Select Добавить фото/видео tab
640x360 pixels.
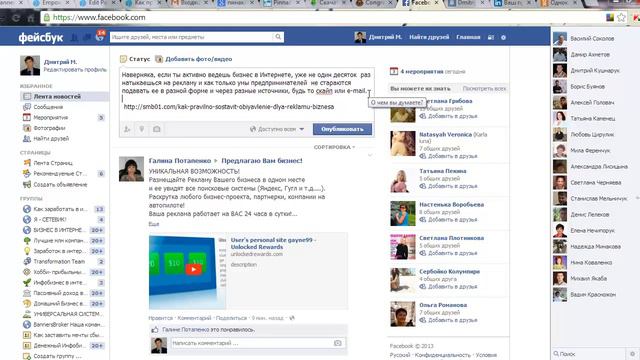click(193, 59)
